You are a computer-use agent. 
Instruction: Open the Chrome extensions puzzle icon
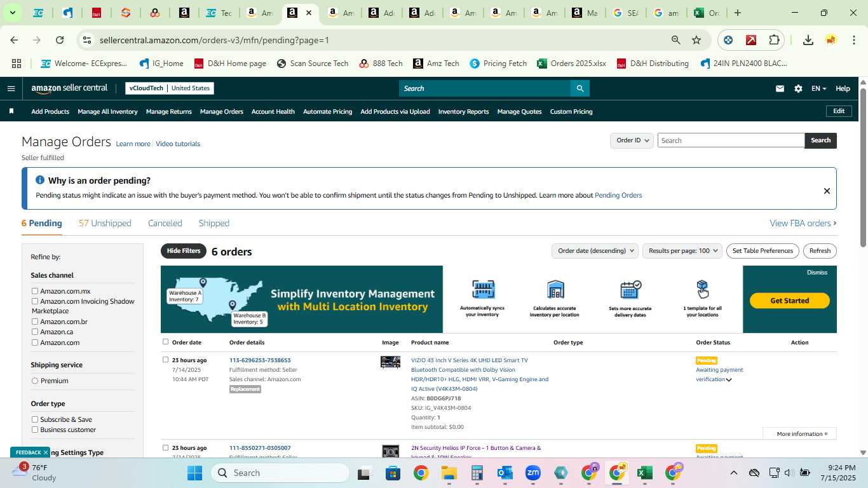point(774,40)
